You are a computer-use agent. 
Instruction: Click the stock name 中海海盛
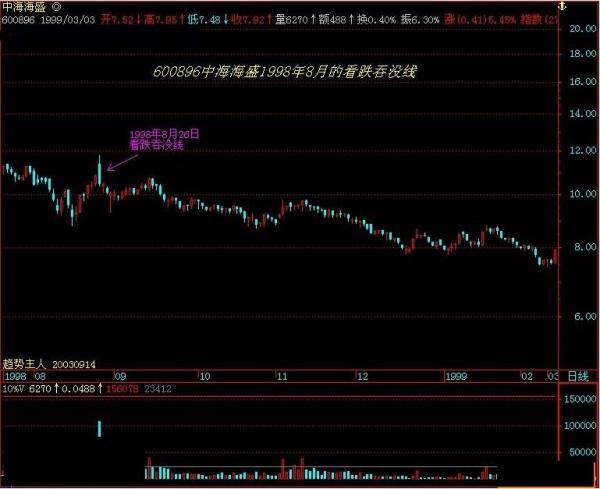pyautogui.click(x=24, y=7)
